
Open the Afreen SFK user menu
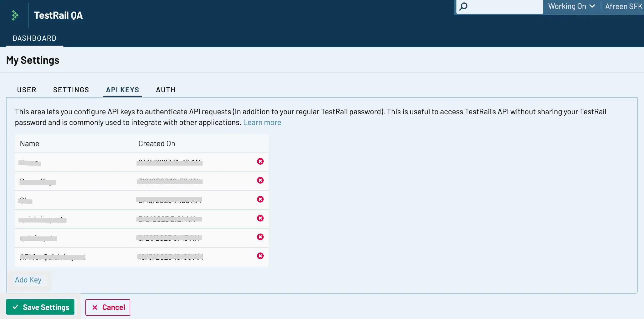623,7
